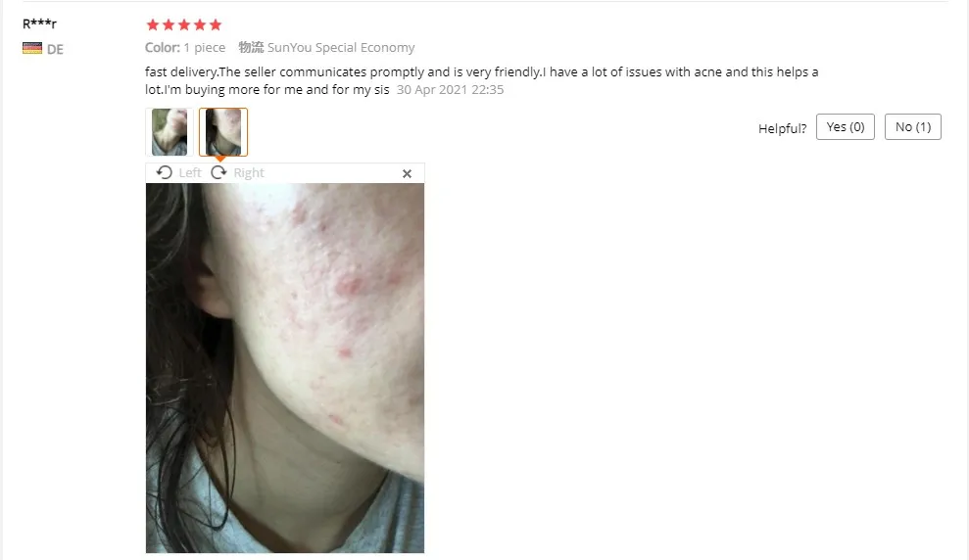Click the enlarged review photo

pyautogui.click(x=285, y=368)
